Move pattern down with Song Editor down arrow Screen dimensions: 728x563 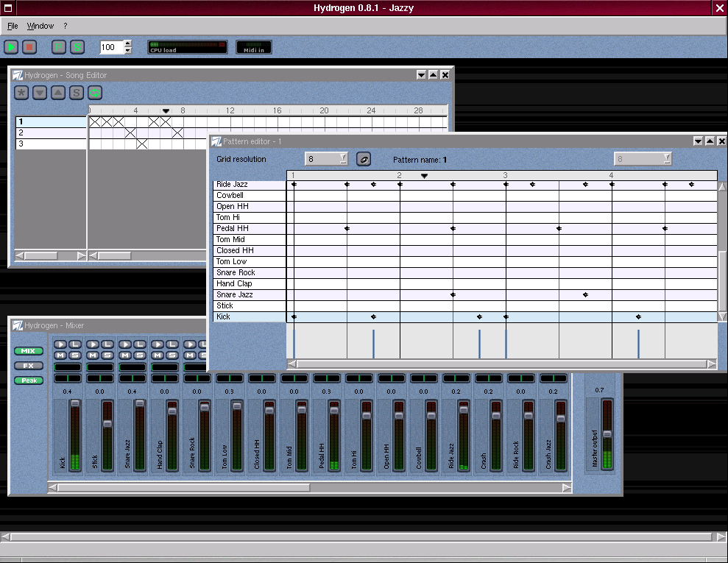40,93
